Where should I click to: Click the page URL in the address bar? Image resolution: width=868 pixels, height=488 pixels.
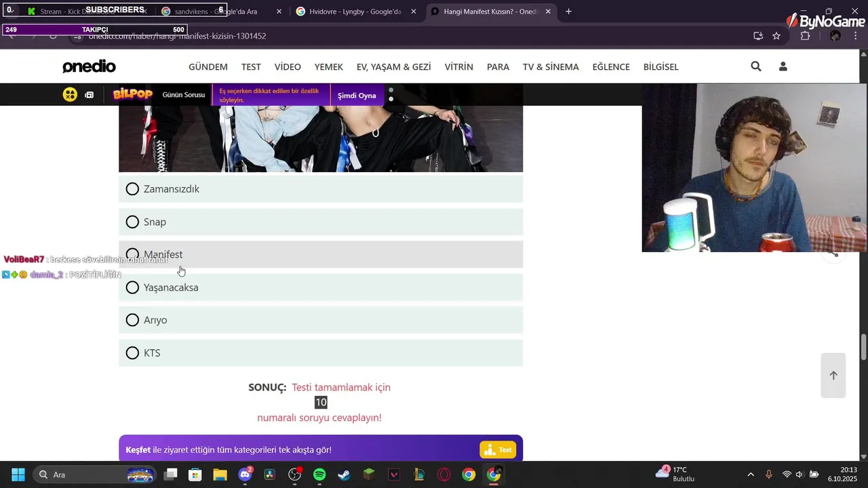point(177,36)
